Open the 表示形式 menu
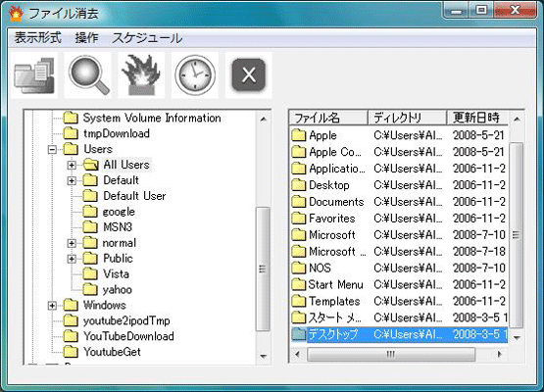This screenshot has height=392, width=544. click(38, 37)
